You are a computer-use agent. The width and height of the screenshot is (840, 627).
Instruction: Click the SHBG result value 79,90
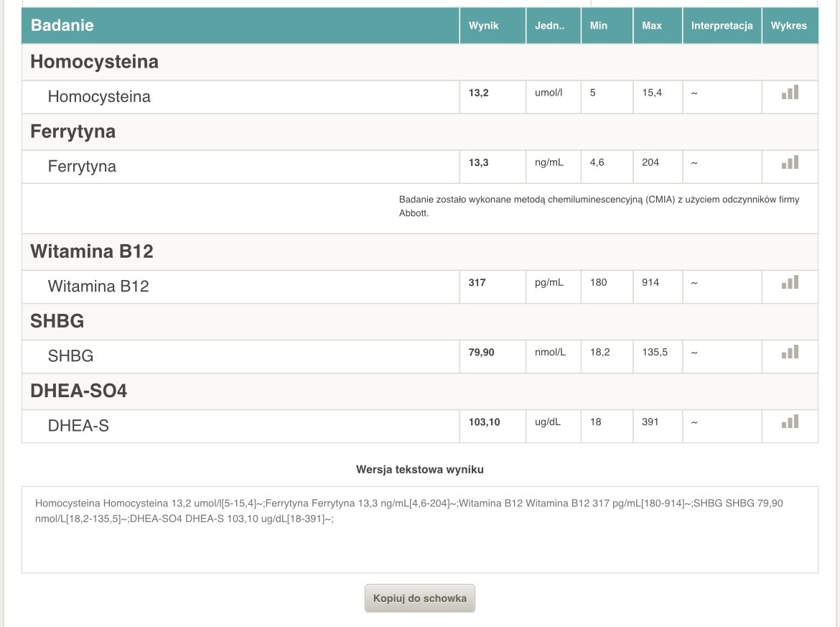point(481,352)
